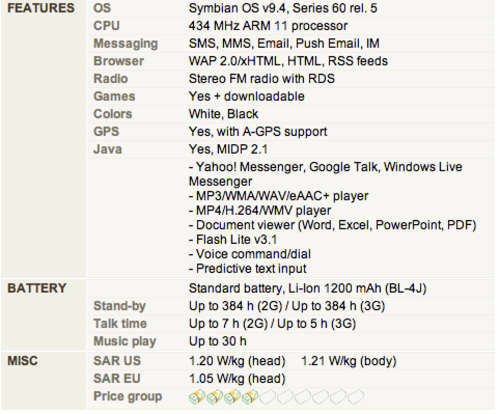Screen dimensions: 500x414
Task: Select the SAR EU label
Action: [117, 379]
